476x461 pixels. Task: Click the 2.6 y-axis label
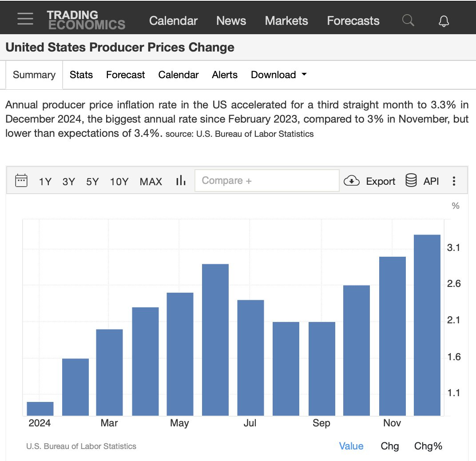(x=453, y=284)
